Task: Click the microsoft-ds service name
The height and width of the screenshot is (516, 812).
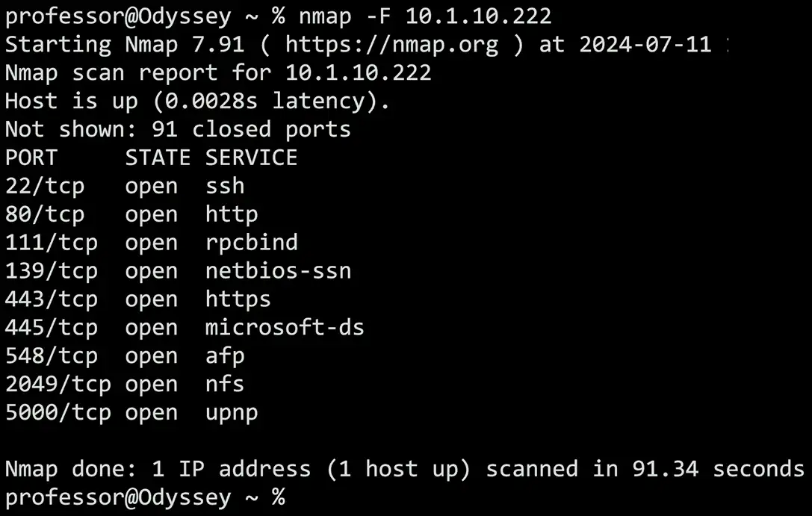Action: click(x=285, y=328)
